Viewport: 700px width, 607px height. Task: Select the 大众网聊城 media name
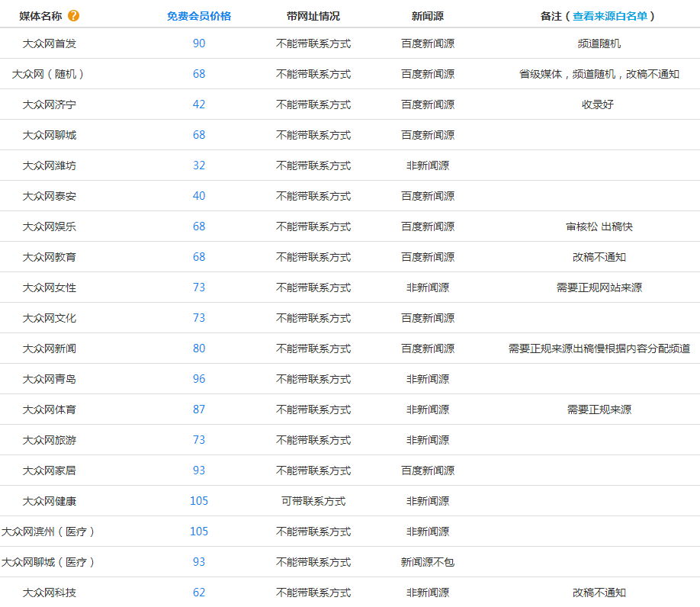tap(50, 135)
